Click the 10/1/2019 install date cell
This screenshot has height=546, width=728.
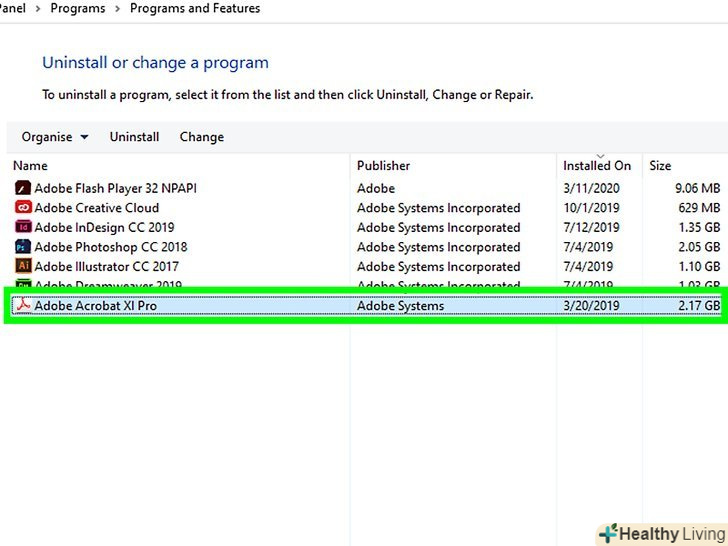[x=591, y=208]
